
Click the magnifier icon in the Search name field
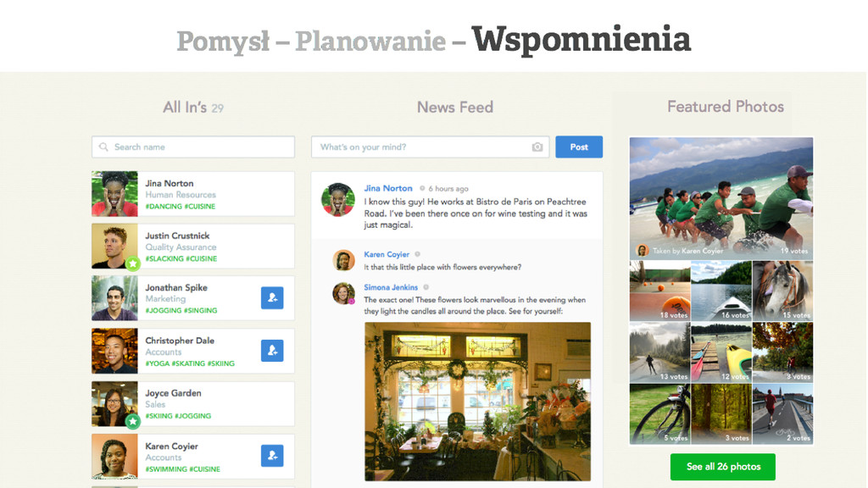(x=103, y=147)
